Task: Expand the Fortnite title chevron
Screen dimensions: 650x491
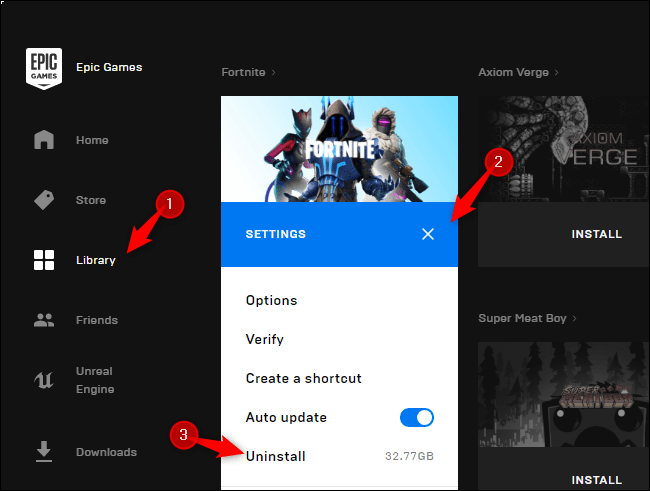Action: (x=273, y=72)
